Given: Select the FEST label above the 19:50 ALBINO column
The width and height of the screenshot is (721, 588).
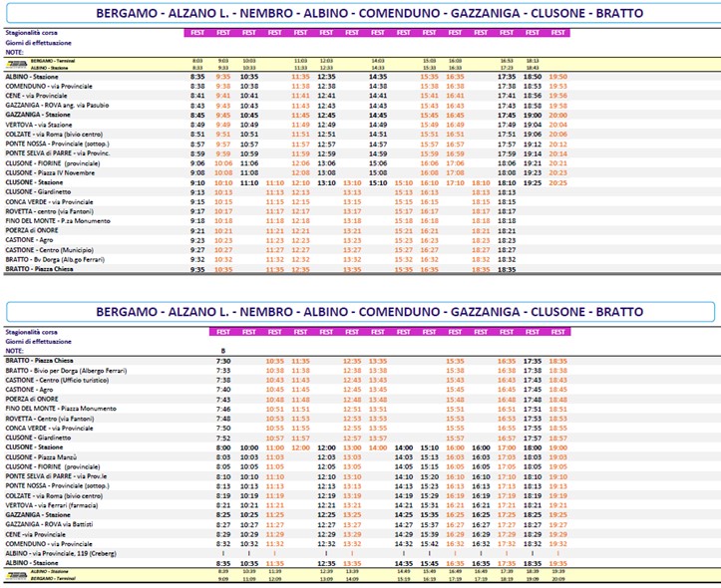Looking at the screenshot, I should coord(557,33).
